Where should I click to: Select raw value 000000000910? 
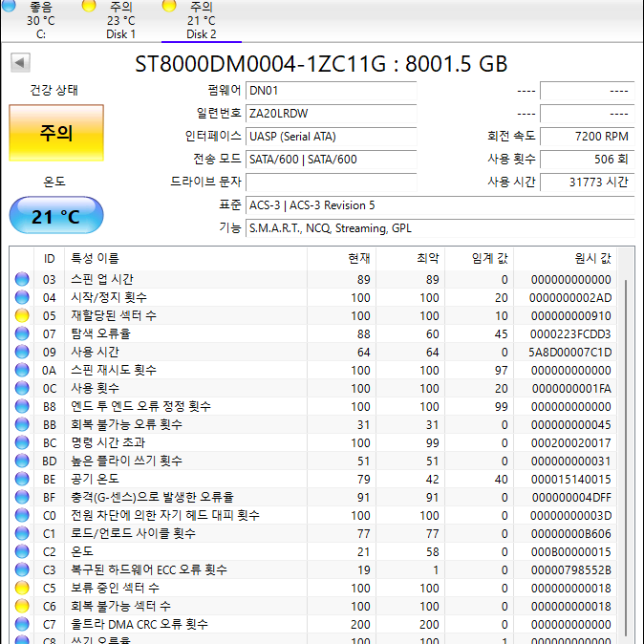(570, 316)
